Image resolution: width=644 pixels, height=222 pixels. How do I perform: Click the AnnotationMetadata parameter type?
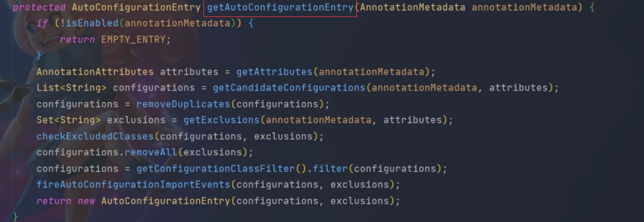pyautogui.click(x=413, y=7)
